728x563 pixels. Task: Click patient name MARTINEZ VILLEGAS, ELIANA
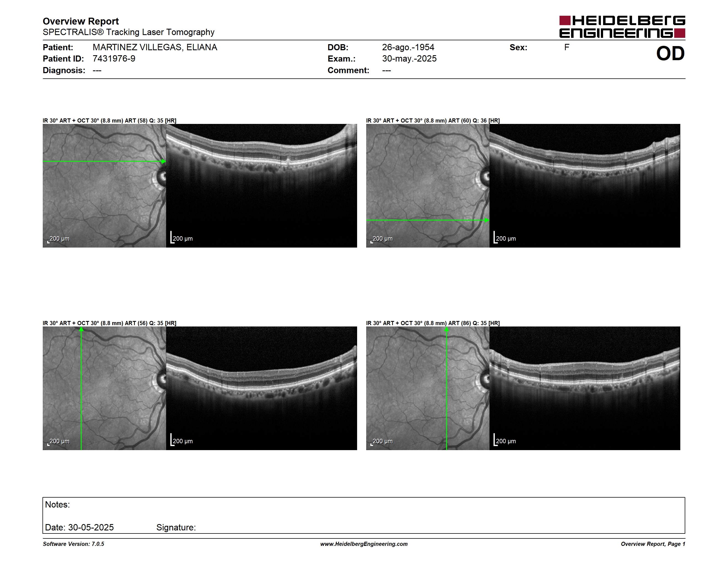(x=155, y=47)
